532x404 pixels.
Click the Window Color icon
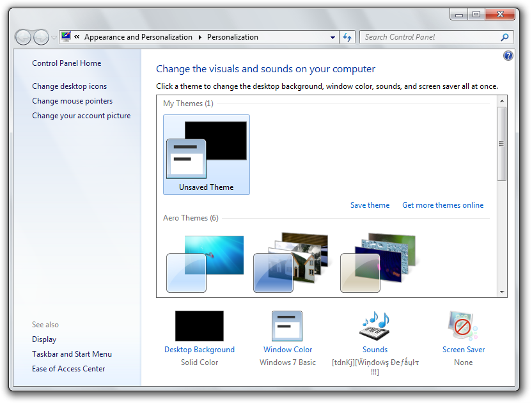pos(287,326)
